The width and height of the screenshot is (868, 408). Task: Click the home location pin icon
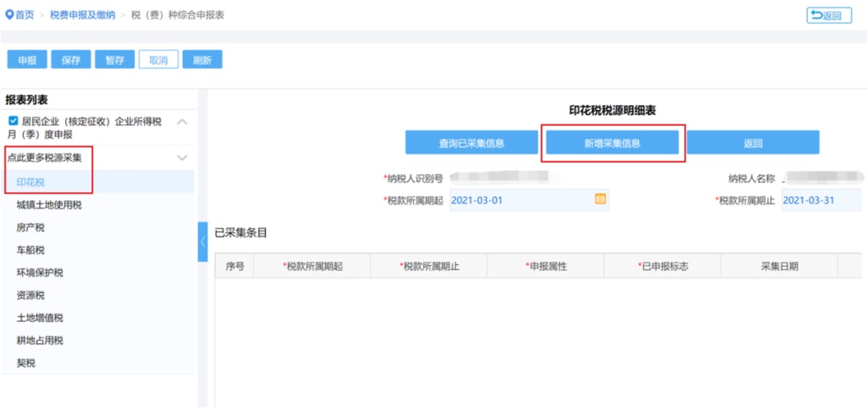(10, 15)
